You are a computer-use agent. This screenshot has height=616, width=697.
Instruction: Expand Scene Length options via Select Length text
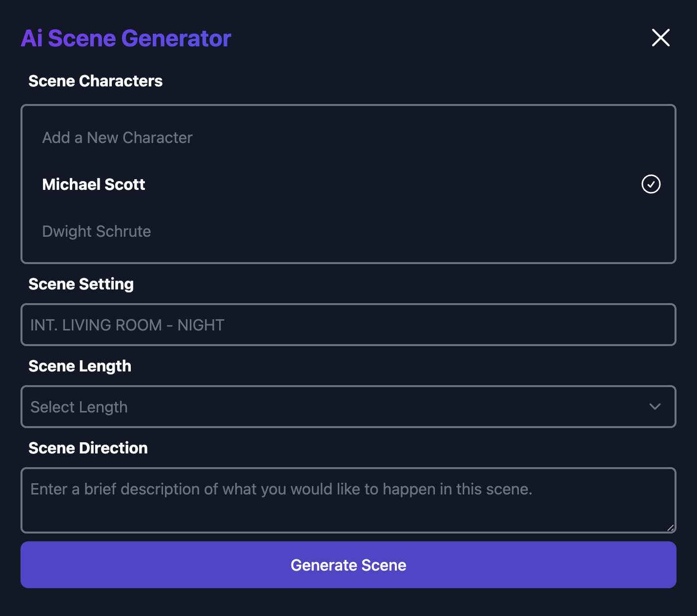click(x=79, y=407)
